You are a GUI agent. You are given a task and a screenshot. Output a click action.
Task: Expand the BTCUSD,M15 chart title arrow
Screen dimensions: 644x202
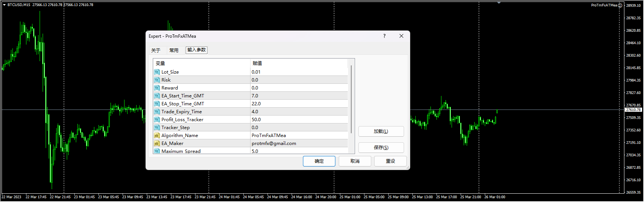point(4,5)
